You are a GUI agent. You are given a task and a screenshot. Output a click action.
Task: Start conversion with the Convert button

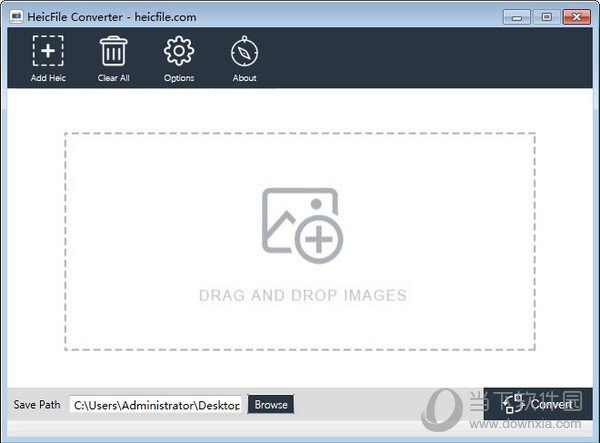[x=538, y=404]
